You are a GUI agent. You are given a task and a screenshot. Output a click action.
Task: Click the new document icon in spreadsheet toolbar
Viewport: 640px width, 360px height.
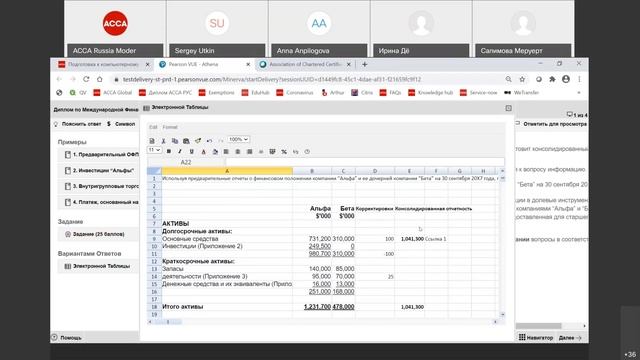(152, 141)
